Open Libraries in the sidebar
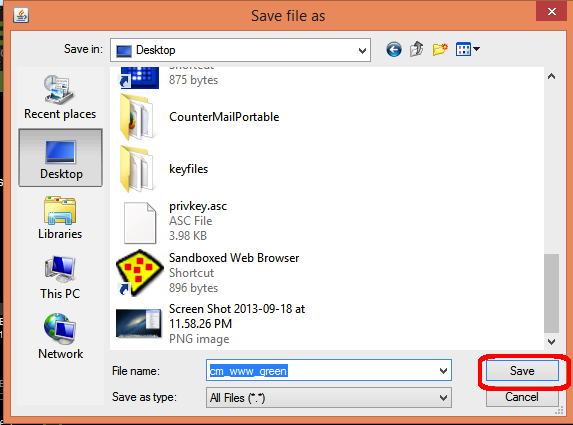573x425 pixels. click(x=60, y=218)
